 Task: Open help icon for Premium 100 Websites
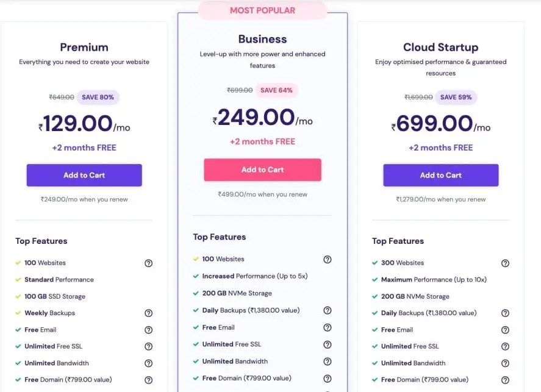(148, 263)
